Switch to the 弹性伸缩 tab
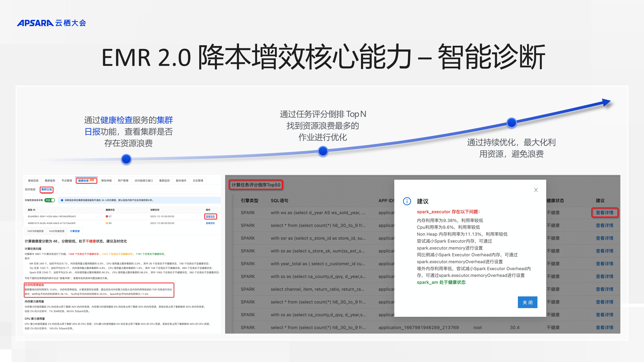Image resolution: width=644 pixels, height=362 pixels. 106,180
